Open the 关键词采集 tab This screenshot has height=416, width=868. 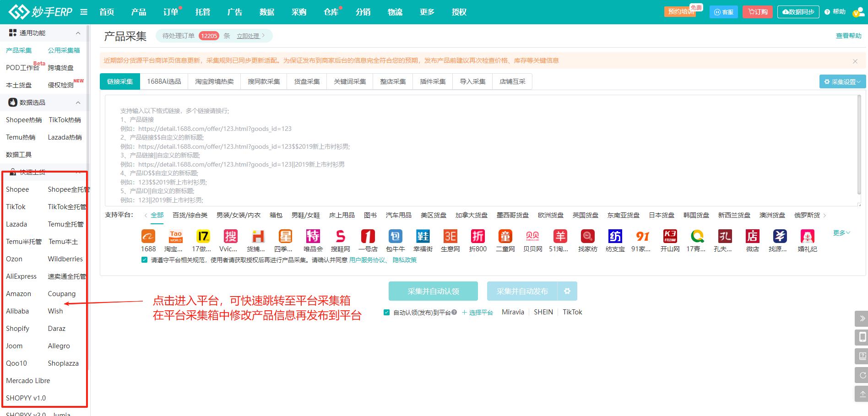(x=350, y=81)
